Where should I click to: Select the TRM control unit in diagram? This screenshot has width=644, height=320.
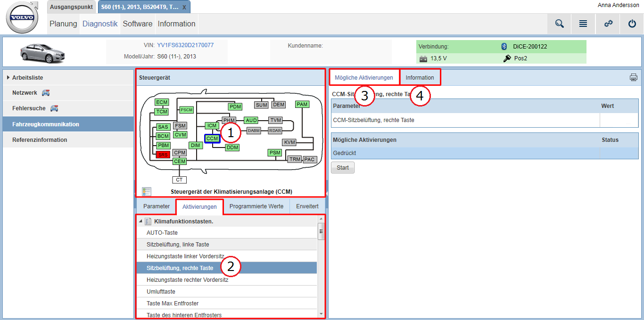tap(295, 159)
